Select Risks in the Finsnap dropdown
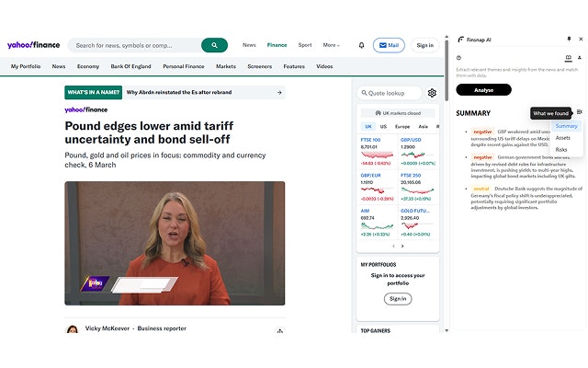The height and width of the screenshot is (368, 588). pyautogui.click(x=561, y=150)
